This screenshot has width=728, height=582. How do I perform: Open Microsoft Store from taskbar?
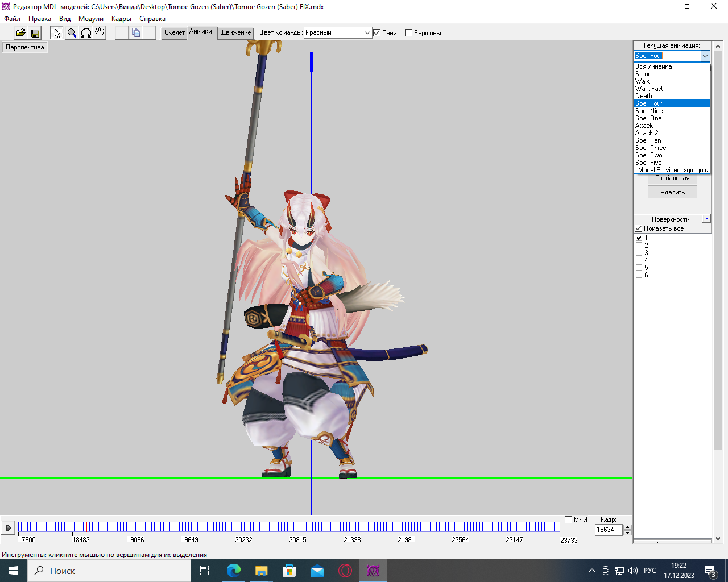tap(289, 571)
